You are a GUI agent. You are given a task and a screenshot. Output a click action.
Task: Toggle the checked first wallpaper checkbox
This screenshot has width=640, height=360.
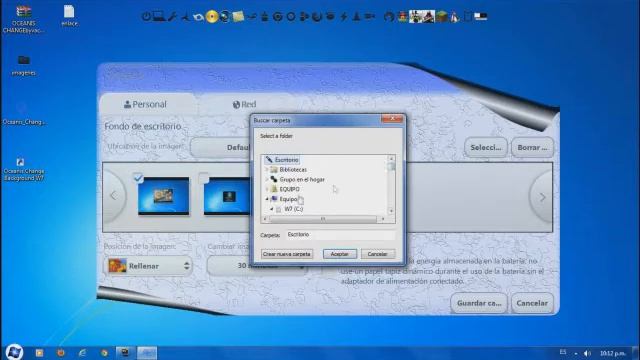[138, 178]
